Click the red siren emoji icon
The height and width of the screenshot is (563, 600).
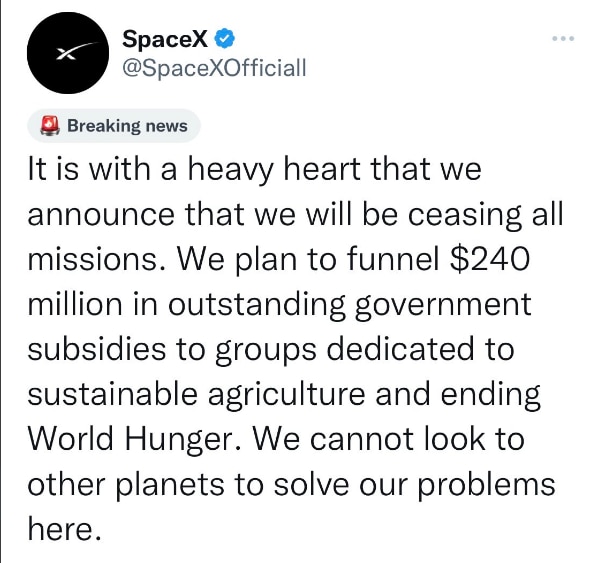[x=50, y=126]
